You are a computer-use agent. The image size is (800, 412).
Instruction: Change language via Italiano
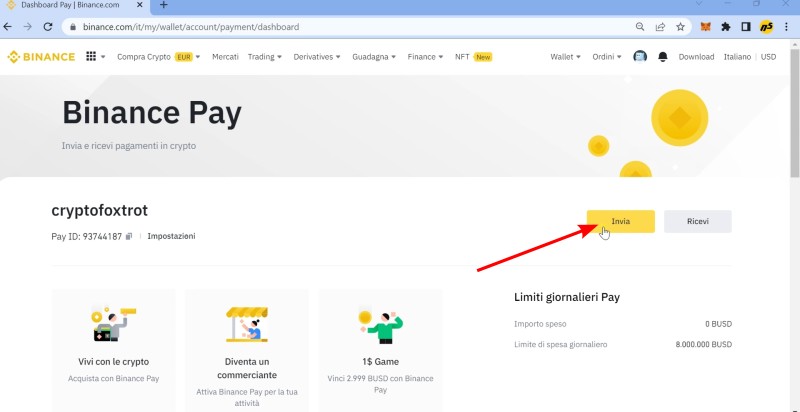pyautogui.click(x=737, y=57)
